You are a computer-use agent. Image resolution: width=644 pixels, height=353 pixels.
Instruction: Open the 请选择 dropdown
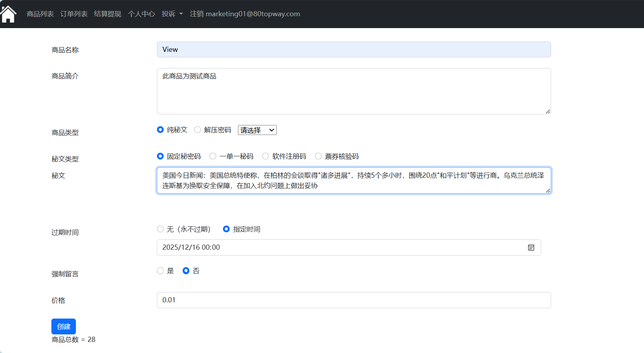pyautogui.click(x=257, y=130)
